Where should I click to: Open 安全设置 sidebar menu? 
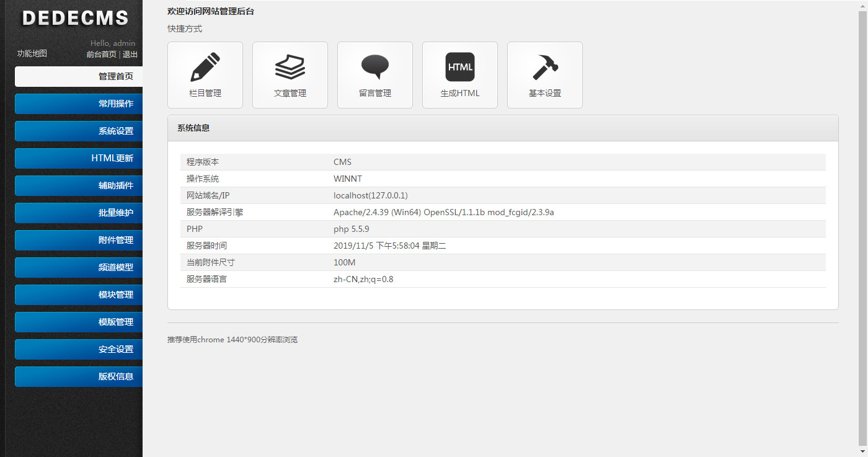click(x=79, y=350)
